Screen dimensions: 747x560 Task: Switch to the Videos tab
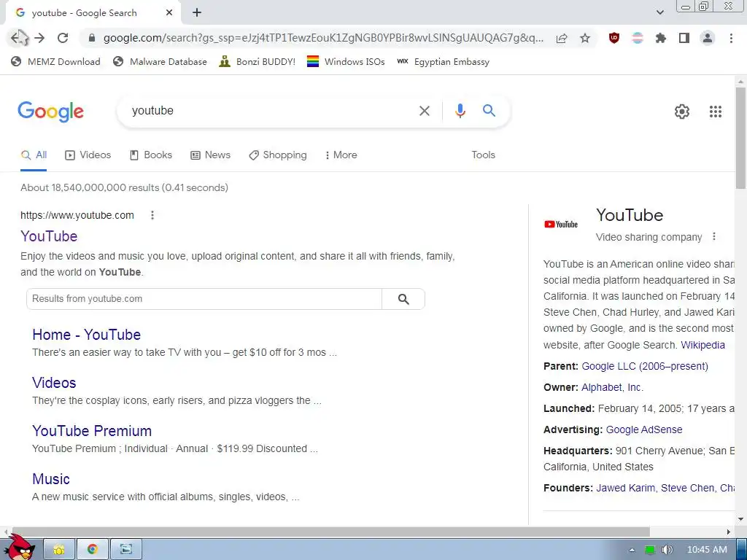coord(88,155)
